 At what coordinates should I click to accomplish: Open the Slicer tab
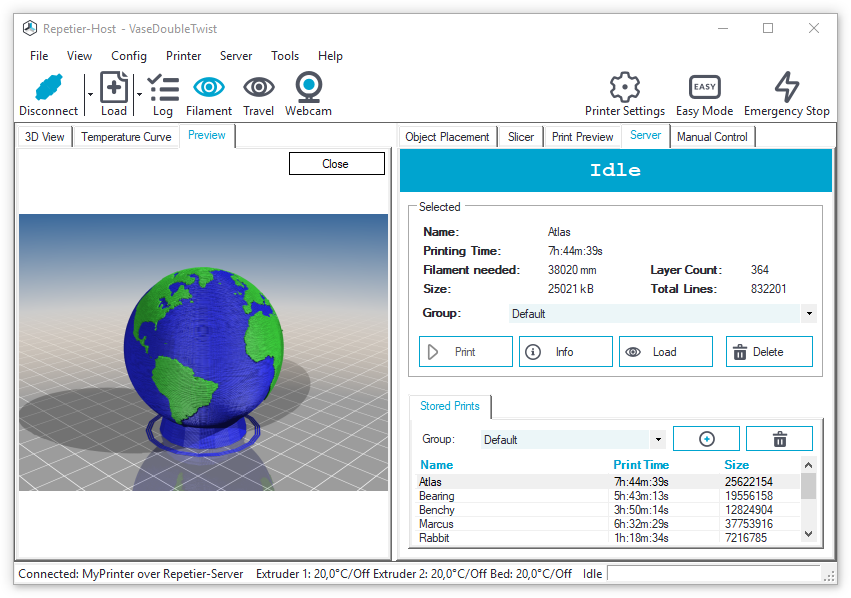point(520,137)
